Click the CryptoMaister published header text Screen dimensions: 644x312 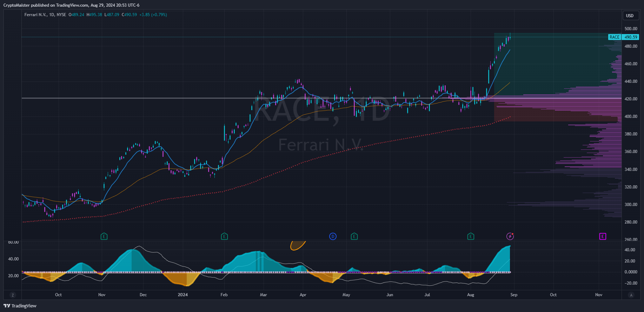[x=71, y=5]
